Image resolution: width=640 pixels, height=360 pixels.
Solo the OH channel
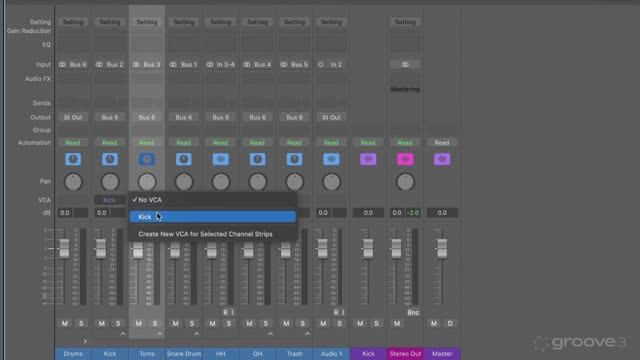click(x=266, y=323)
